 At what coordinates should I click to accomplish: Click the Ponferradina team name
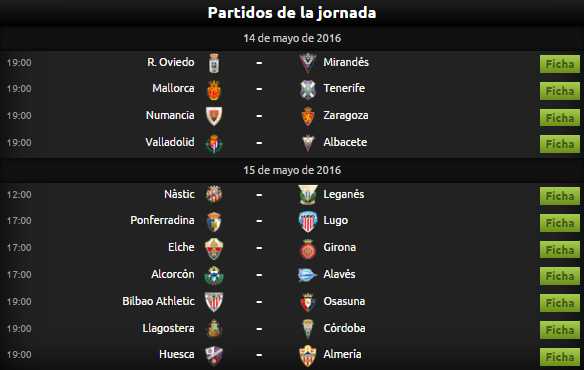coord(162,220)
